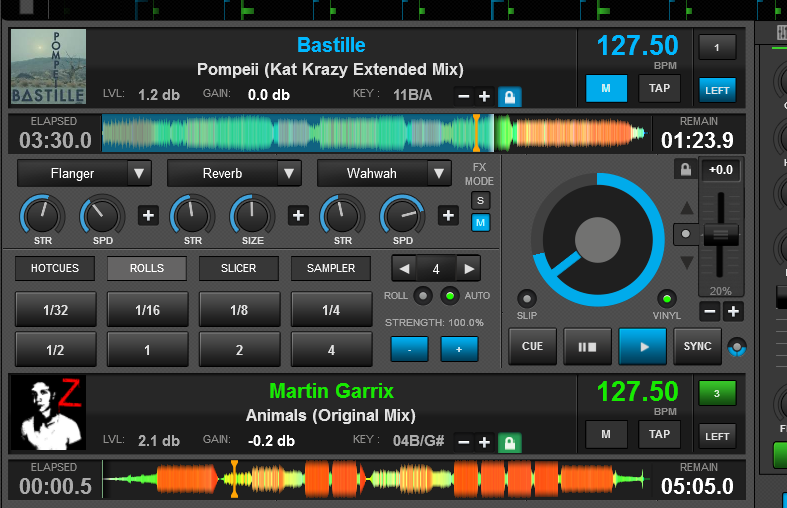Trigger the 1/4 roll pad
Image resolution: width=787 pixels, height=508 pixels.
(331, 310)
